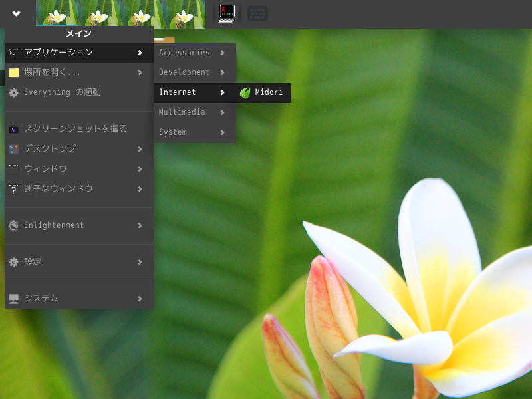Launch Midori using its green leaf icon

pyautogui.click(x=246, y=93)
